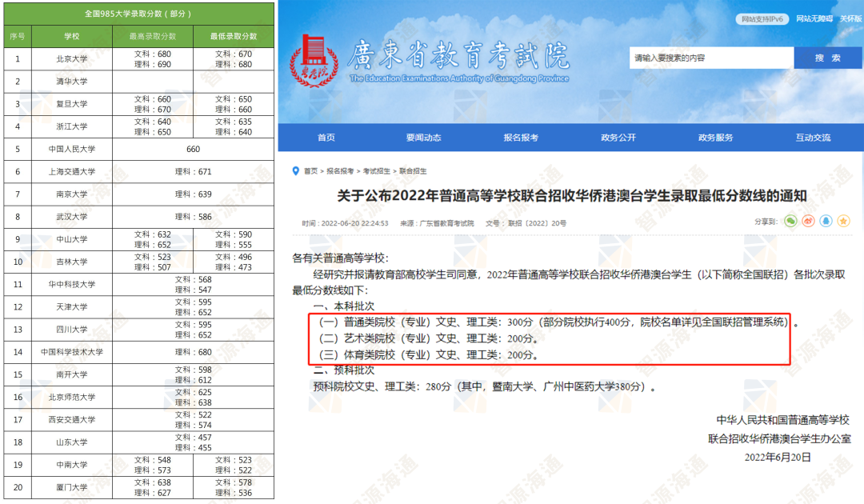Click the 学校 column header

72,36
